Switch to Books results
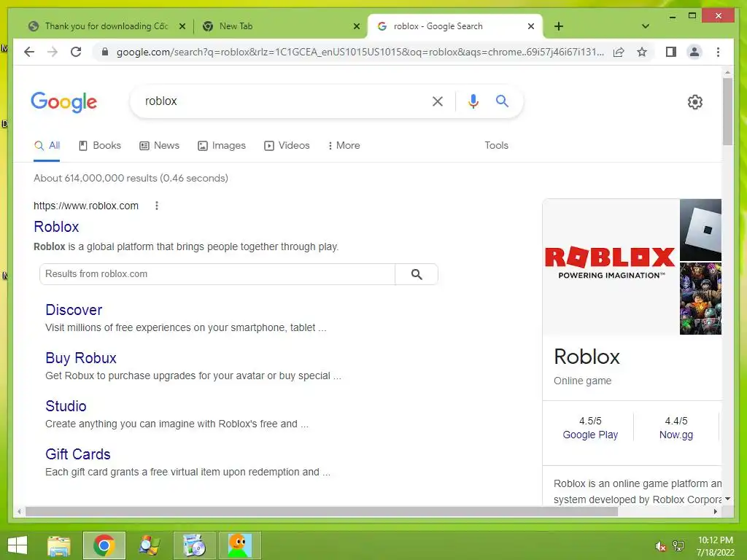 (x=99, y=146)
